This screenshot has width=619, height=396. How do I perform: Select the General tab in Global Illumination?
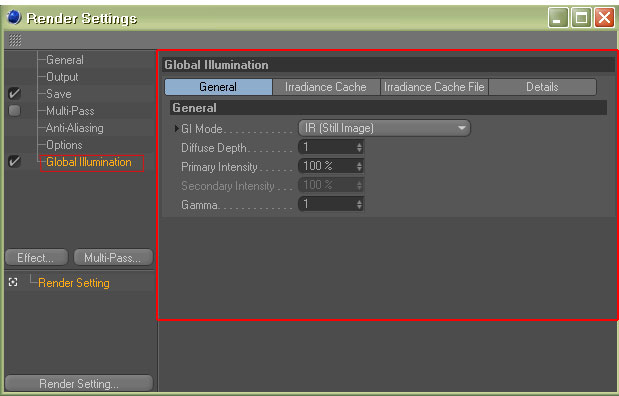[x=218, y=87]
